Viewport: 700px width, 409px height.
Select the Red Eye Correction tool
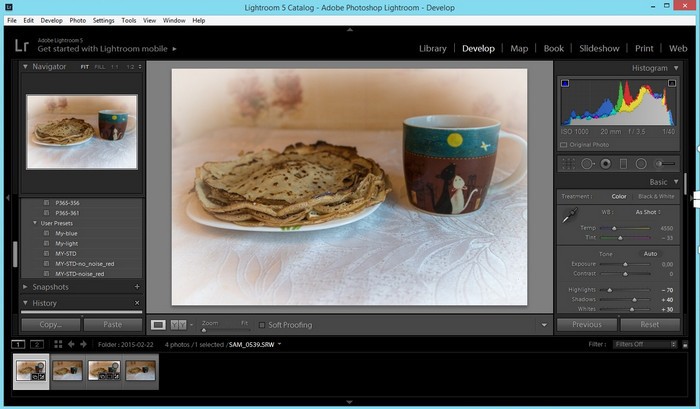605,164
